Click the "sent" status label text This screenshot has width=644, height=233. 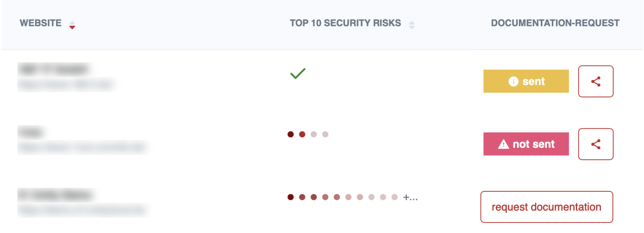pos(533,82)
